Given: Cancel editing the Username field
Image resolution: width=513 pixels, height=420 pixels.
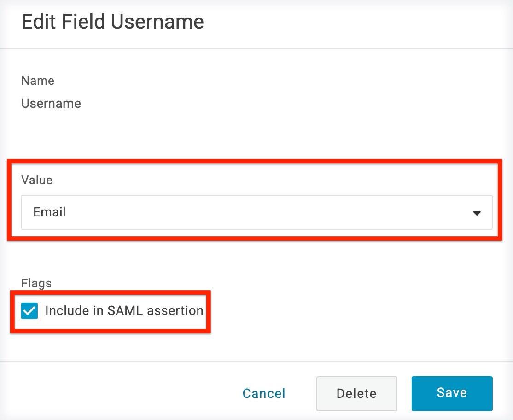Looking at the screenshot, I should click(x=264, y=393).
